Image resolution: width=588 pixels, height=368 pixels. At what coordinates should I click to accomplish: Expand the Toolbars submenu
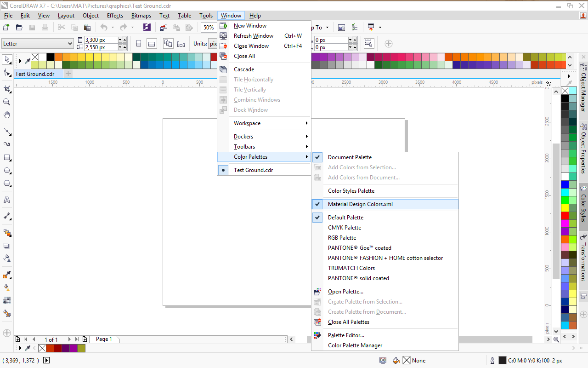click(x=244, y=146)
